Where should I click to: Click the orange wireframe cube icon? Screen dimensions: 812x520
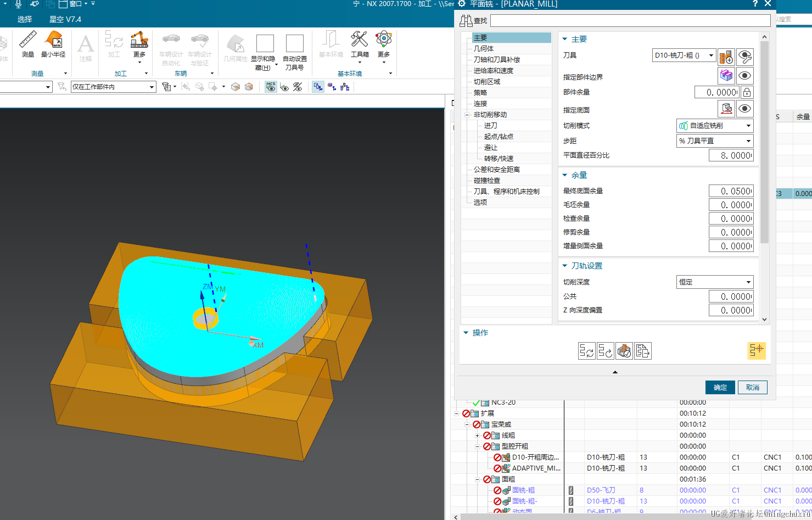point(249,87)
